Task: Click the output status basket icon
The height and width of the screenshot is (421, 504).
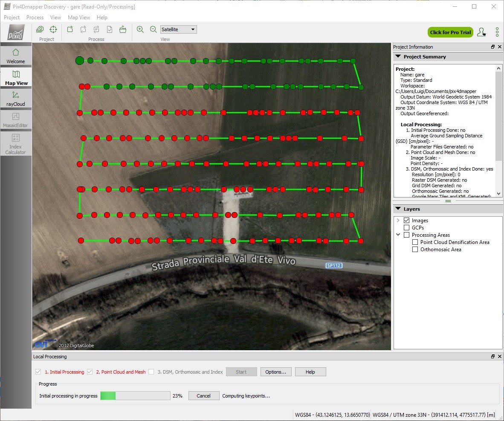Action: (x=123, y=29)
